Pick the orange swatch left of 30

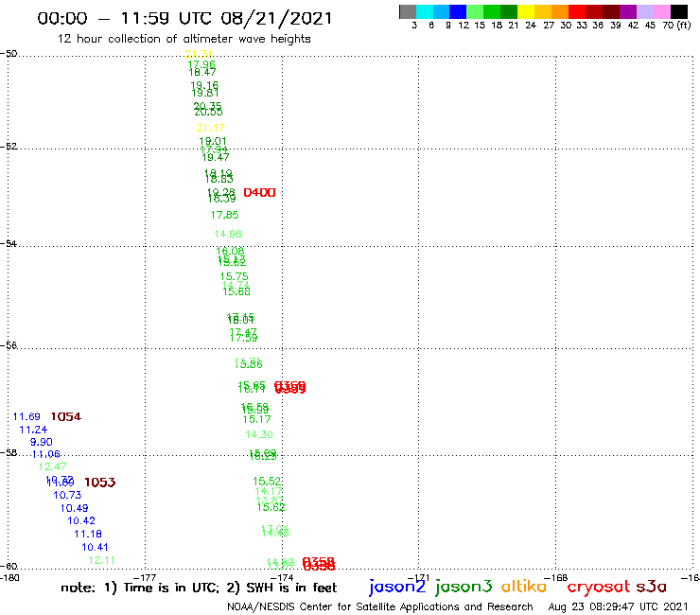560,11
